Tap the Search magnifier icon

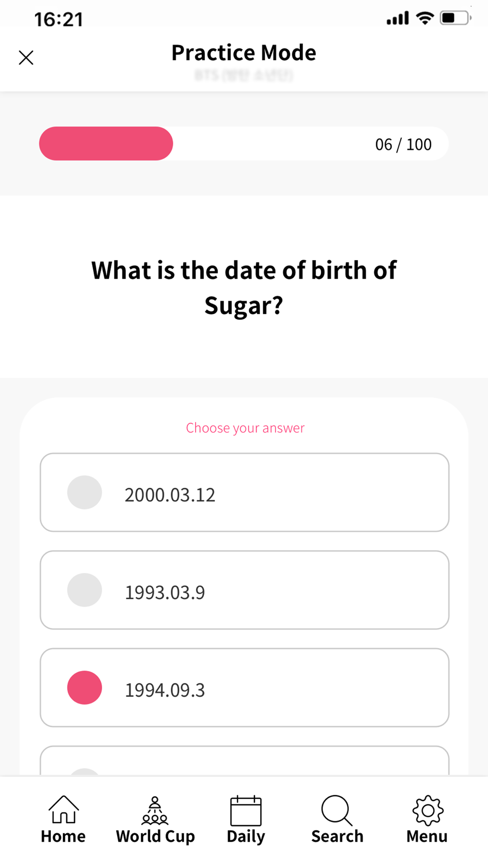pyautogui.click(x=337, y=810)
